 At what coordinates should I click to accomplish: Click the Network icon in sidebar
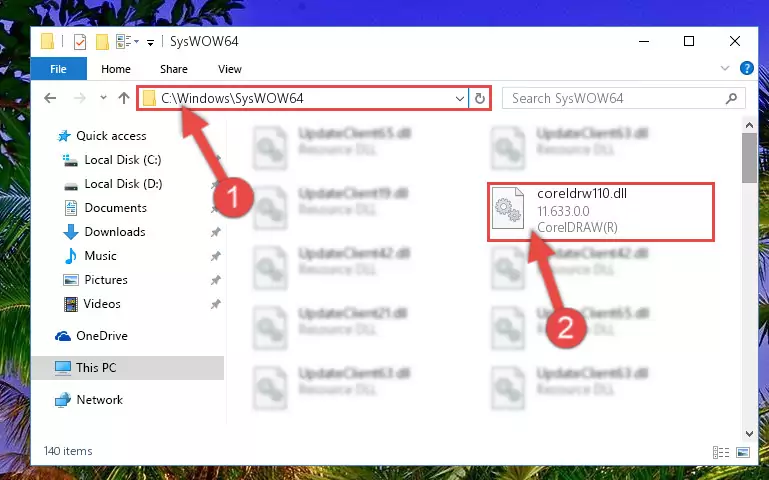(63, 400)
